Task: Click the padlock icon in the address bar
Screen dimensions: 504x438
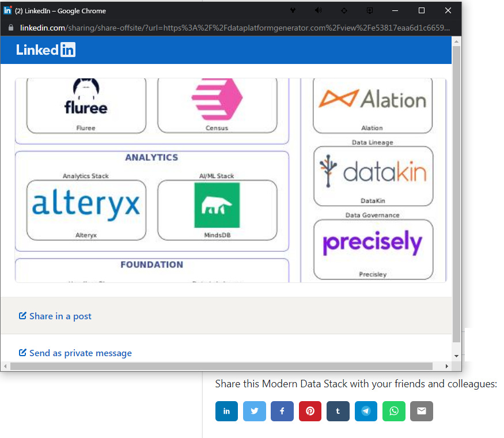Action: [x=11, y=27]
